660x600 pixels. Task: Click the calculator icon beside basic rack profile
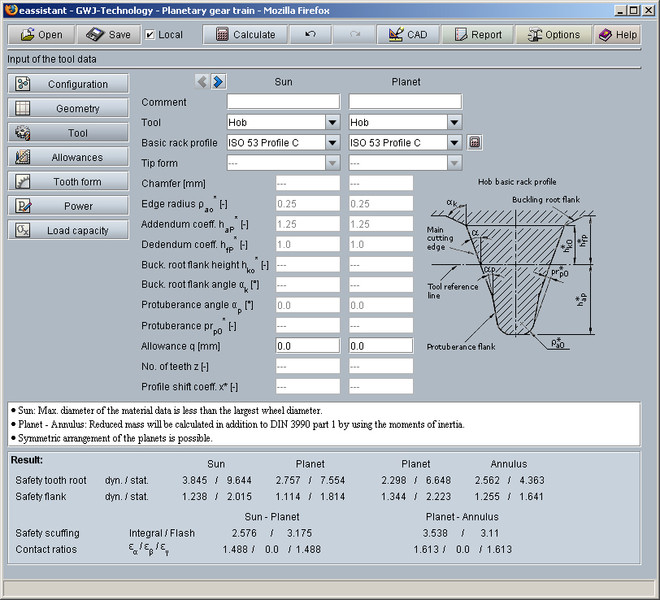pos(475,142)
